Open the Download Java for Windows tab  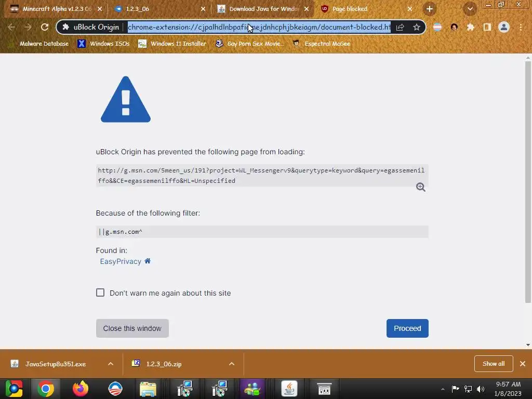[x=263, y=9]
